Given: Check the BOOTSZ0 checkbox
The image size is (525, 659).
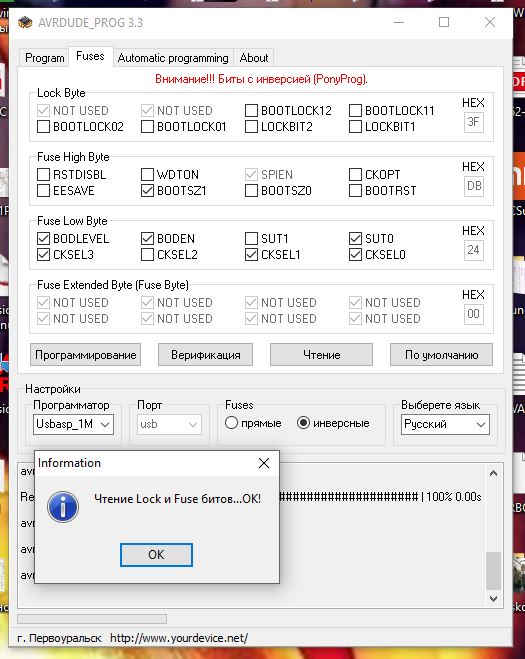Looking at the screenshot, I should (251, 190).
